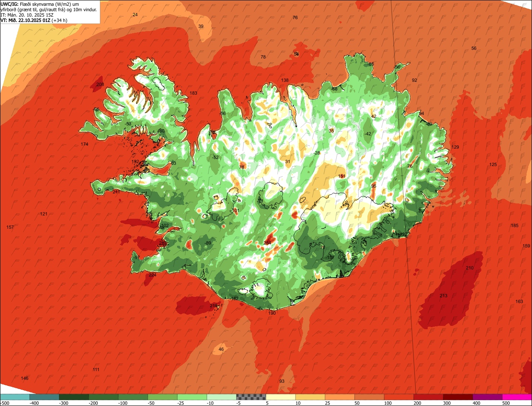
Task: Click the '-500' legend label
Action: tap(4, 403)
